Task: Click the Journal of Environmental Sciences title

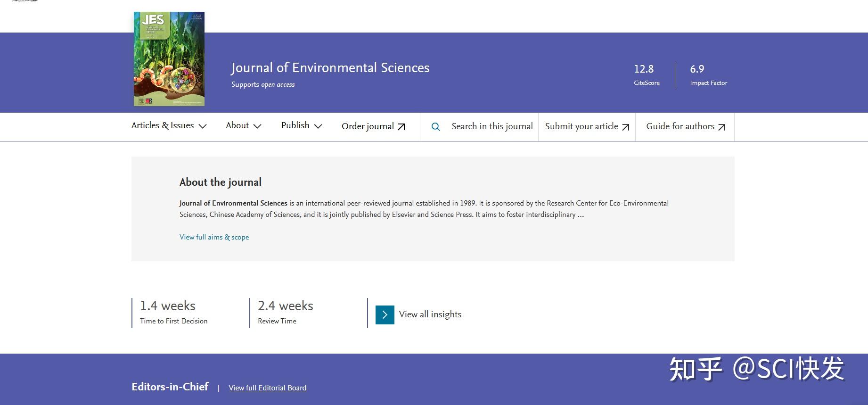Action: coord(330,68)
